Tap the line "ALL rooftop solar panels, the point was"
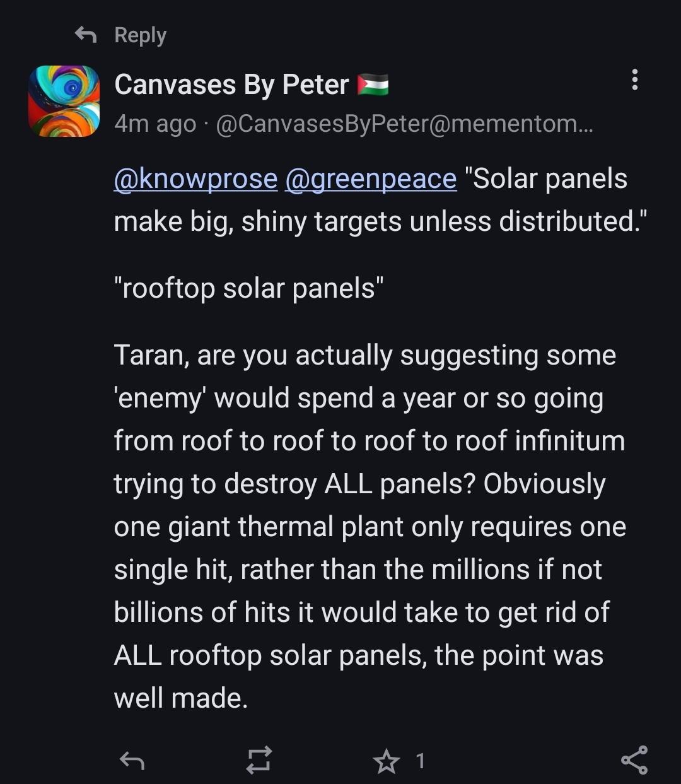The height and width of the screenshot is (784, 681). (x=358, y=655)
